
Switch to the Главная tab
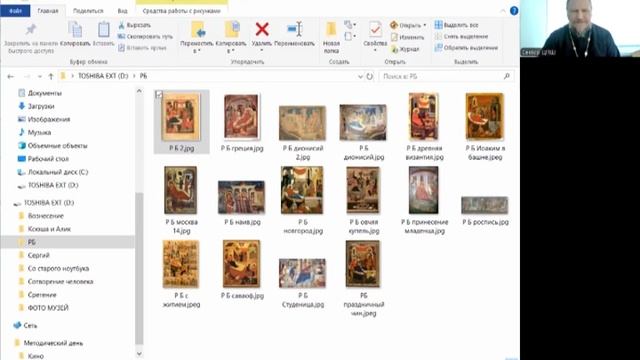48,11
